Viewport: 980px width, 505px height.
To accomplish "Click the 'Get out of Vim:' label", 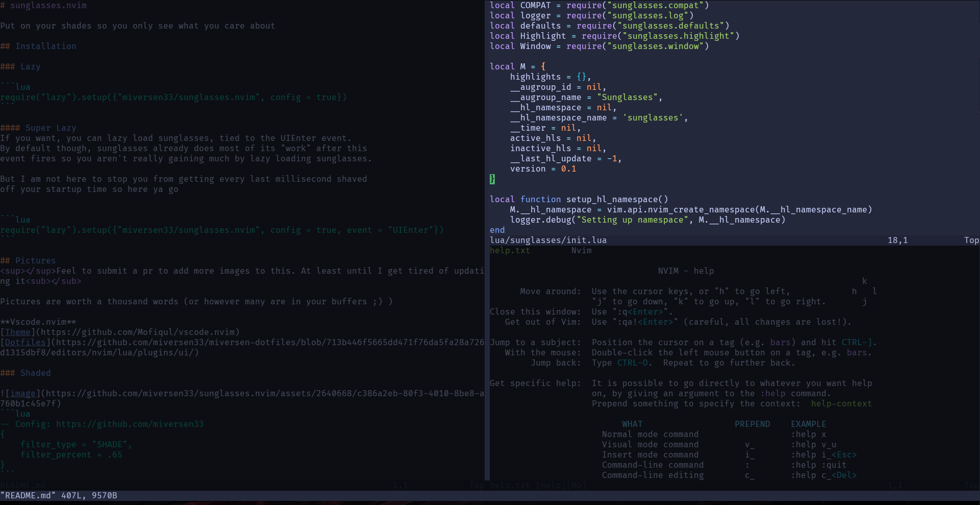I will point(543,322).
